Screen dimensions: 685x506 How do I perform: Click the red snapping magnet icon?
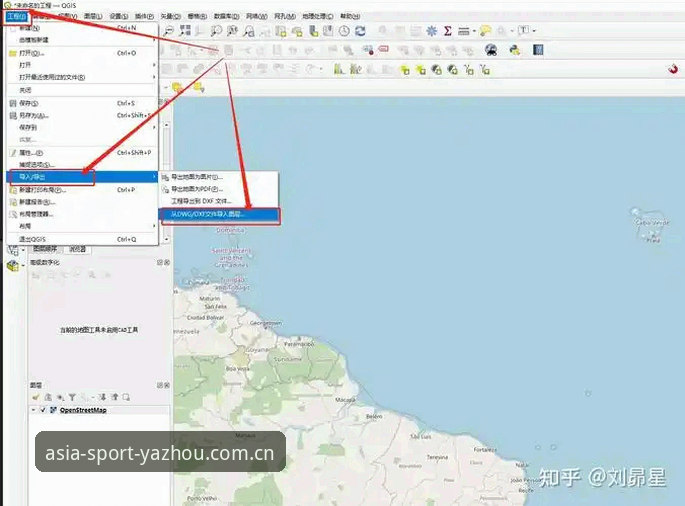point(673,69)
